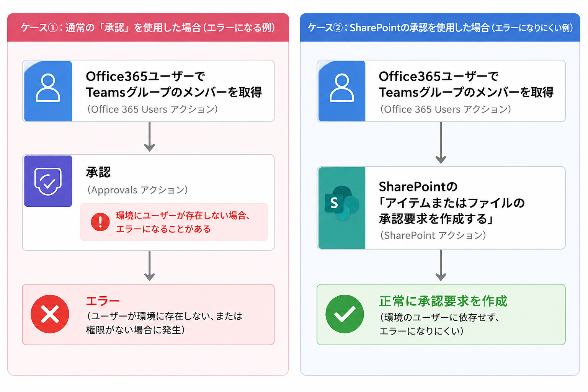The height and width of the screenshot is (392, 588).
Task: Select the description '(ユーザーが環境に存在しない、または権限がない場合に発生)'
Action: [x=164, y=323]
